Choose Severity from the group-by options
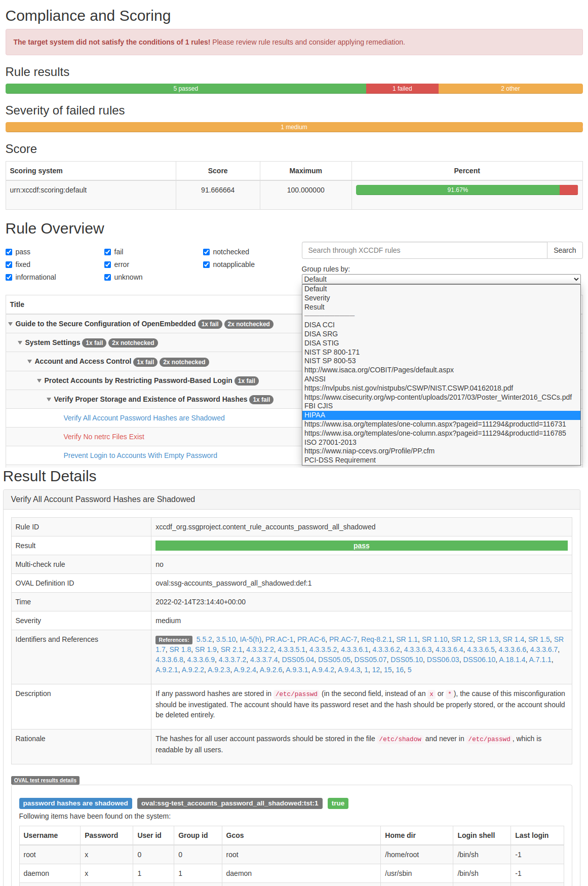Viewport: 588px width, 886px height. point(317,298)
